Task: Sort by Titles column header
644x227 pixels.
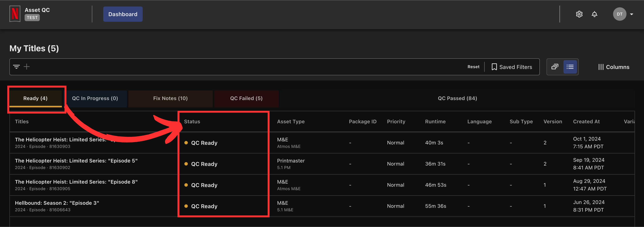Action: click(22, 122)
